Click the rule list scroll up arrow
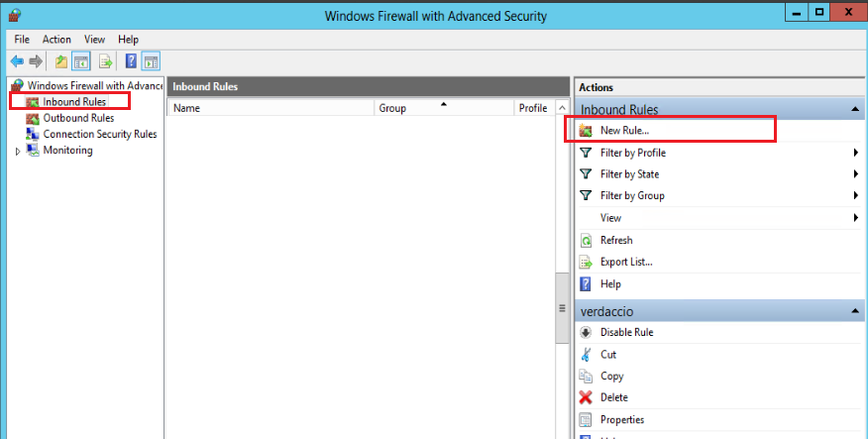 [x=562, y=108]
